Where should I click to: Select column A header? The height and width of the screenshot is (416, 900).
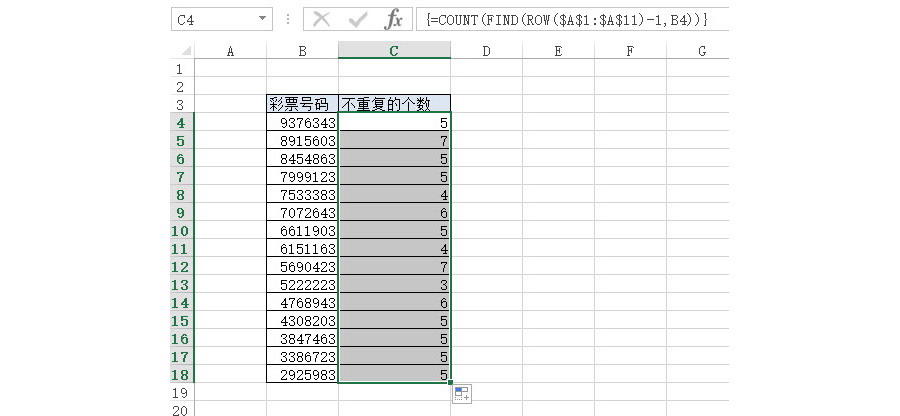click(x=230, y=51)
